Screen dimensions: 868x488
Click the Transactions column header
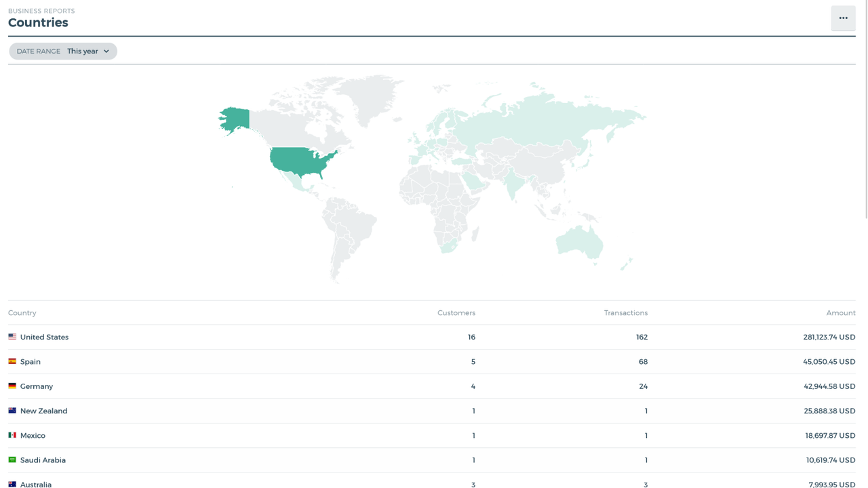pos(626,313)
